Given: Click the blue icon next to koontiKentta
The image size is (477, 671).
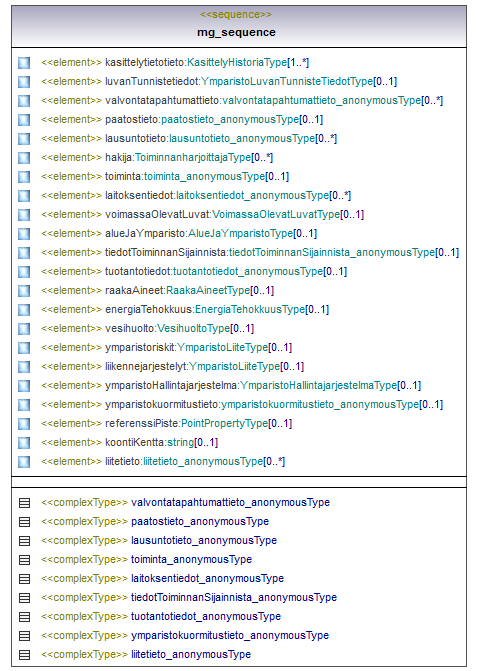Looking at the screenshot, I should (x=24, y=443).
